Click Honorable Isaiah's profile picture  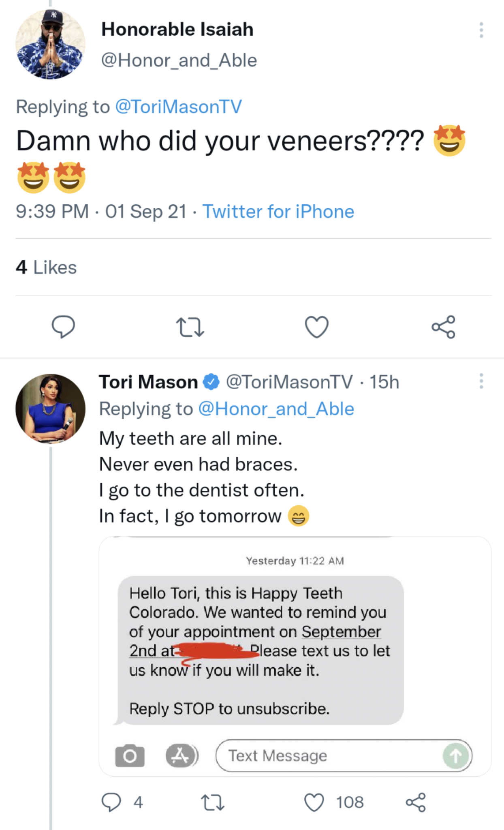click(50, 43)
